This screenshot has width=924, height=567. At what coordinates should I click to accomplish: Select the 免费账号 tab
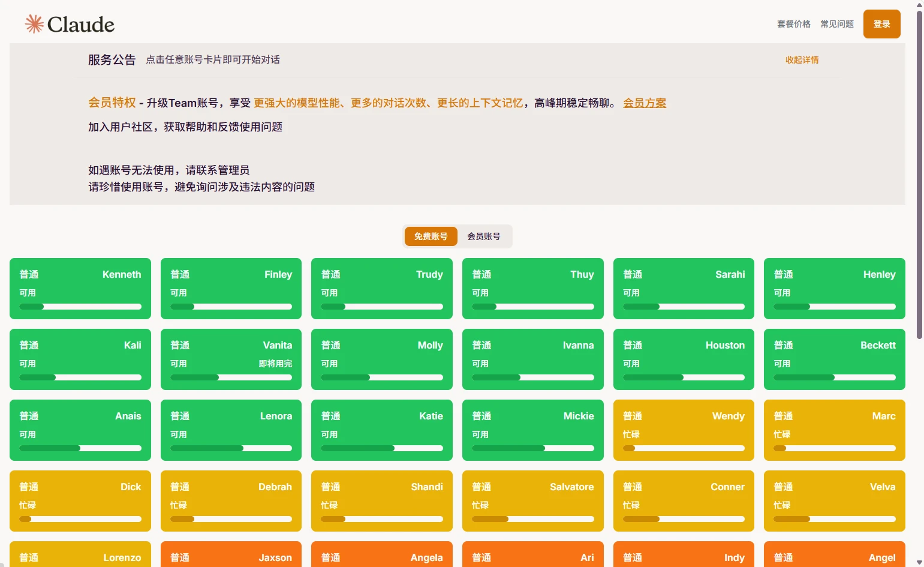point(431,236)
